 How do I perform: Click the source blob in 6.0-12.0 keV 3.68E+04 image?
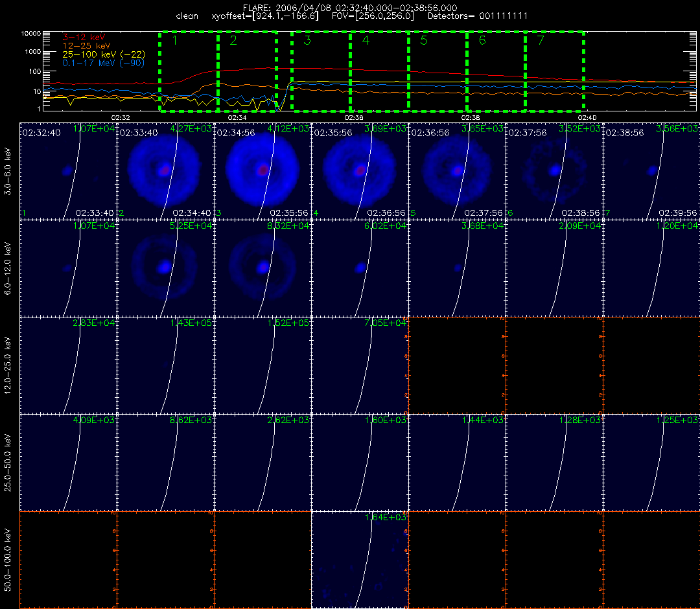point(458,268)
